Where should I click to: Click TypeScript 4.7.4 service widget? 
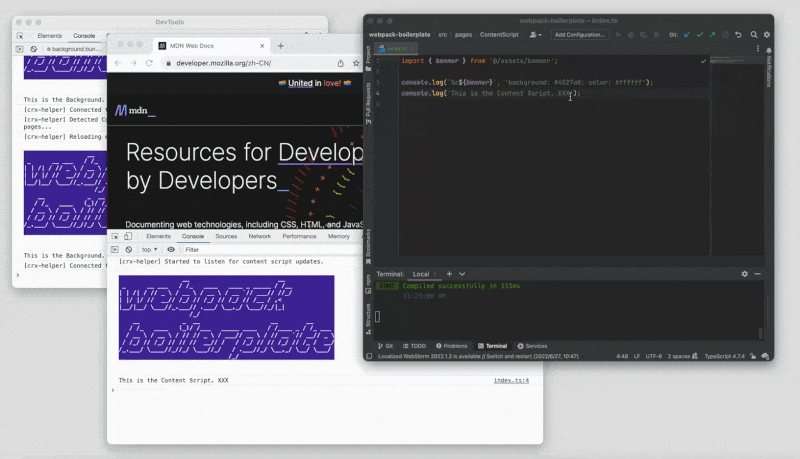pyautogui.click(x=724, y=356)
